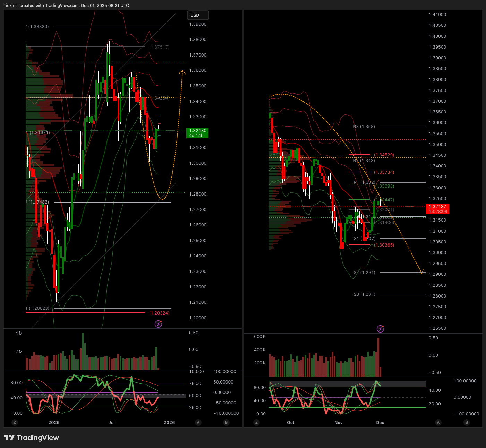Click the Dec label on right time axis
The image size is (486, 448).
tap(380, 422)
